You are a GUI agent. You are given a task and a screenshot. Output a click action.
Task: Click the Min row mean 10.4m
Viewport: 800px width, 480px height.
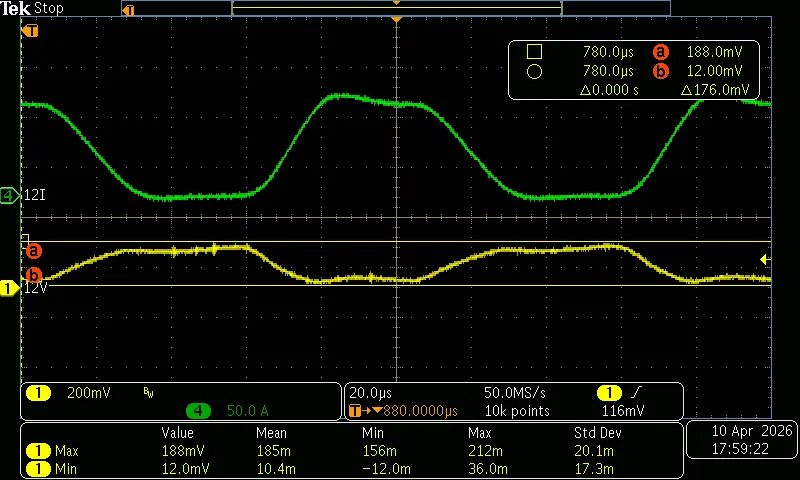276,469
